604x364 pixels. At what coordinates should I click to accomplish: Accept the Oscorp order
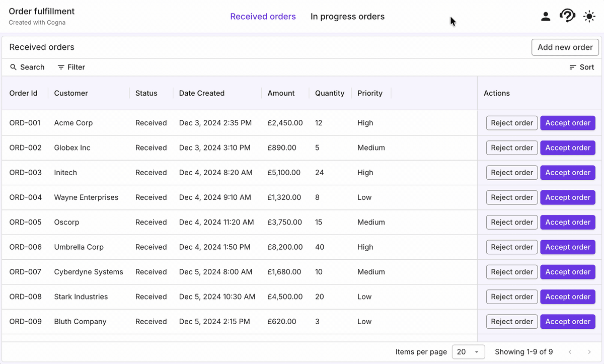tap(568, 222)
